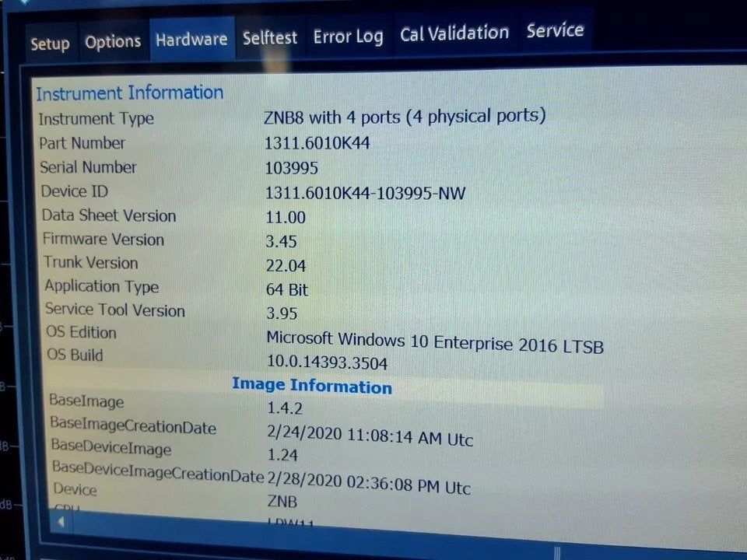Click the Windows 10 Enterprise 2016 LTSB value
Viewport: 747px width, 560px height.
coord(435,342)
